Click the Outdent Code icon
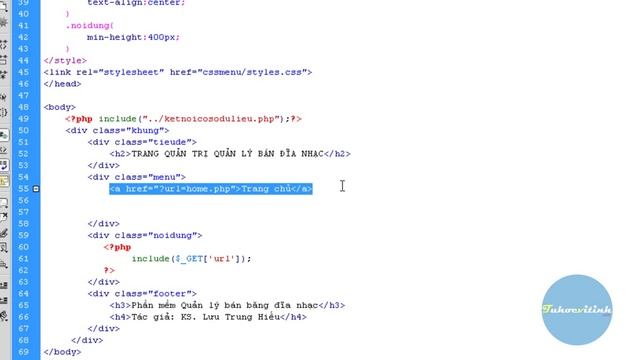The height and width of the screenshot is (360, 640). click(4, 300)
